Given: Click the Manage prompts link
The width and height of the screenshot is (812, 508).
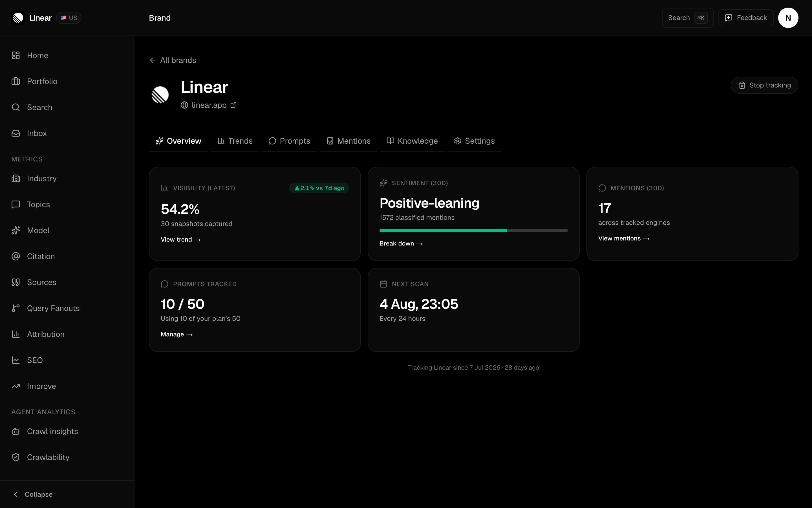Looking at the screenshot, I should [176, 334].
